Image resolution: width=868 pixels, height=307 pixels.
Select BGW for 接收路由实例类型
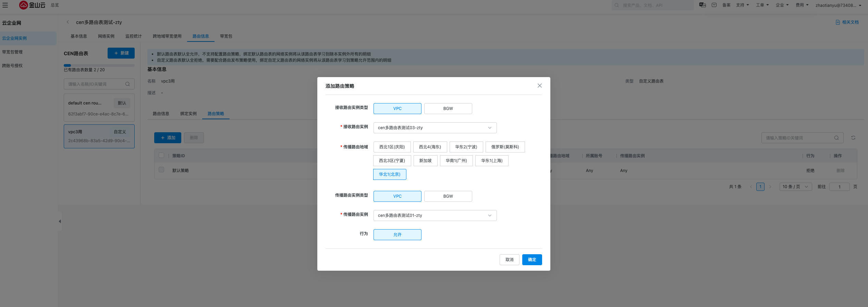point(448,109)
